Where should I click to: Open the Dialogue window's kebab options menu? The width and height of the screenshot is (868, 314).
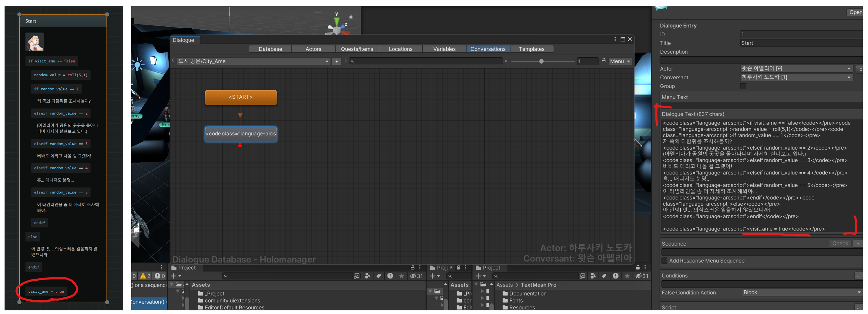click(615, 39)
